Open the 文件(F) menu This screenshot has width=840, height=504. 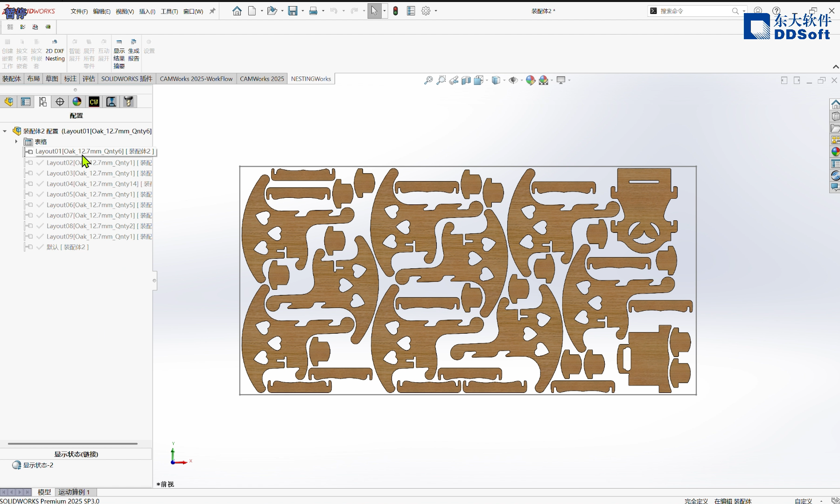(79, 11)
